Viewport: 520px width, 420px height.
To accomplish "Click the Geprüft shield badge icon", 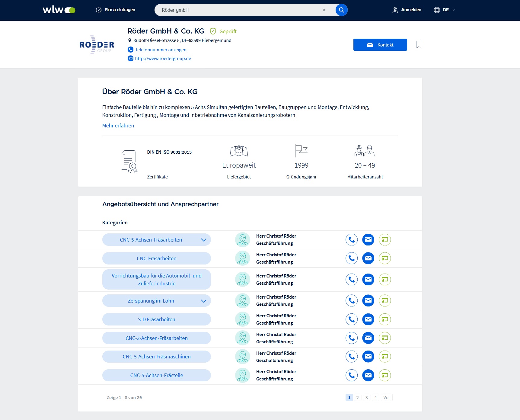I will coord(213,31).
